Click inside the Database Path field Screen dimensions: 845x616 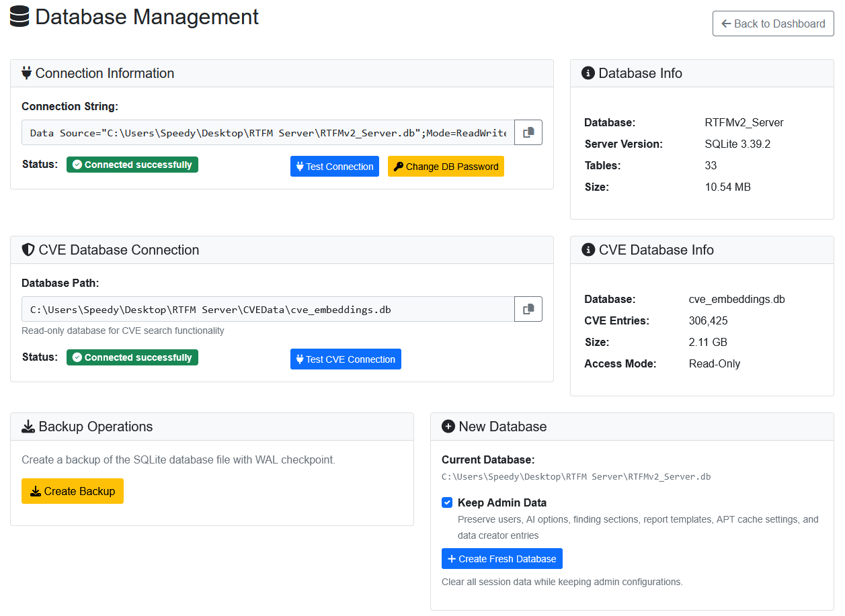[268, 310]
